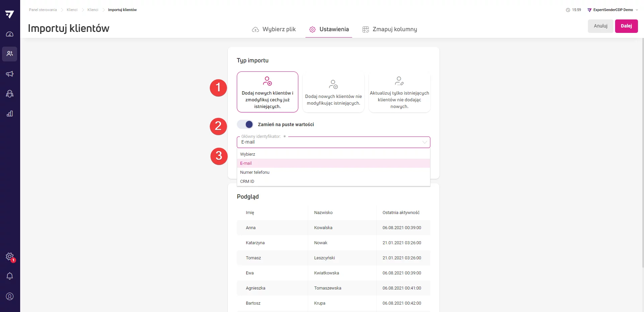Open the reports bar chart icon
The image size is (644, 312).
click(10, 114)
